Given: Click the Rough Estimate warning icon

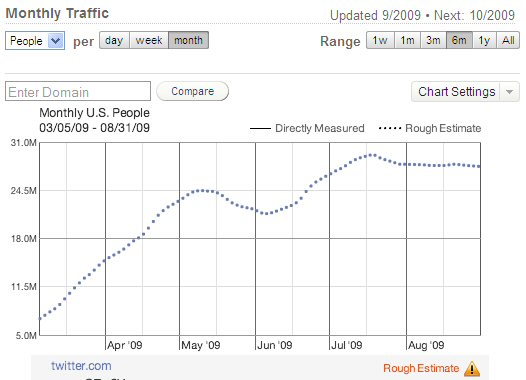Looking at the screenshot, I should 472,369.
